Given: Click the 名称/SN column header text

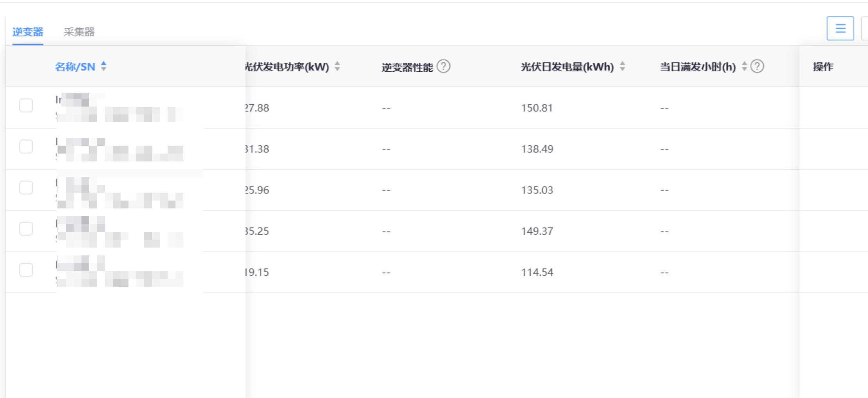Looking at the screenshot, I should [x=75, y=67].
